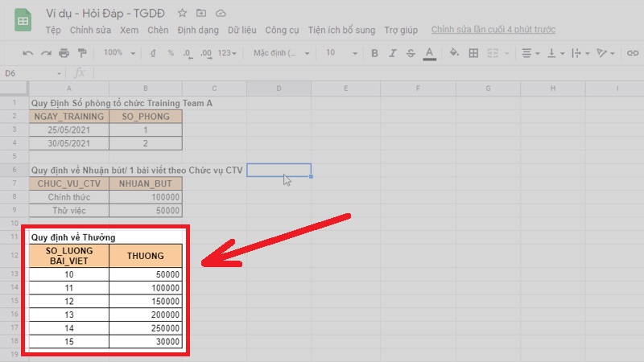Viewport: 644px width, 362px height.
Task: Click the Undo arrow icon
Action: [28, 53]
